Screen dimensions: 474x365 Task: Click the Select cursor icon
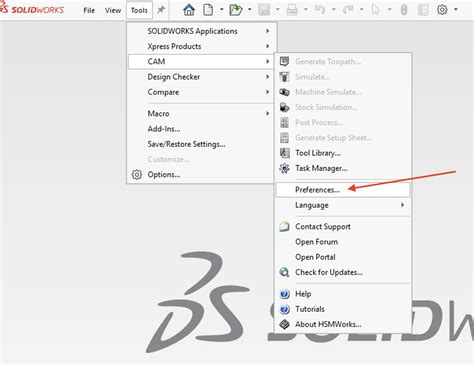(x=376, y=10)
